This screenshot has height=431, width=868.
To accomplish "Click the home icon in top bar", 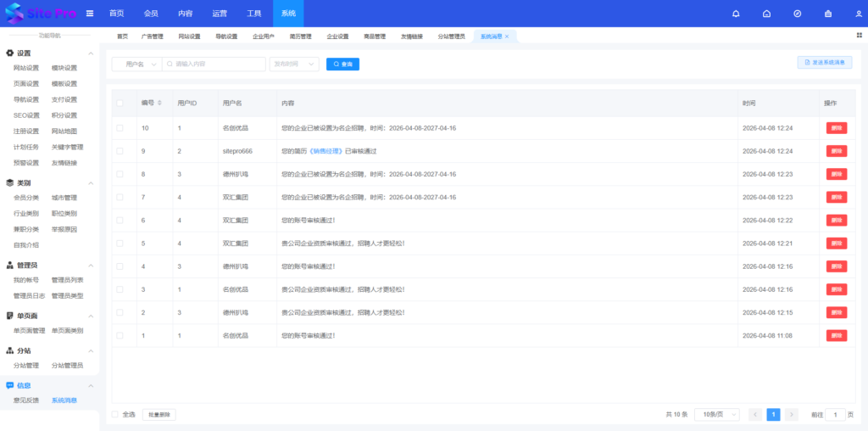I will 766,14.
